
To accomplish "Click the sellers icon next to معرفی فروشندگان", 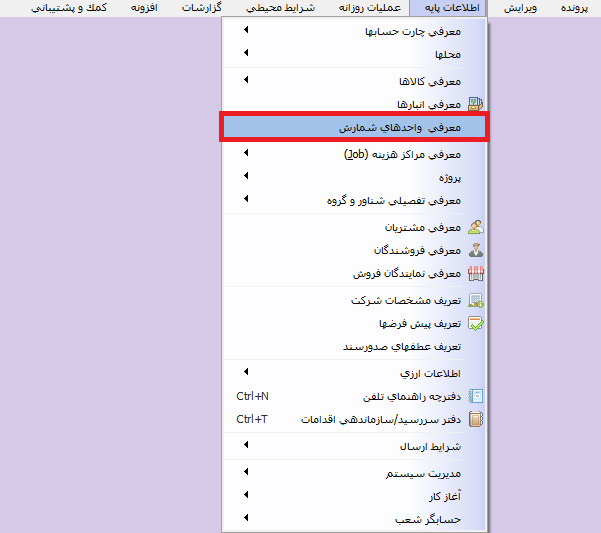I will [x=476, y=250].
